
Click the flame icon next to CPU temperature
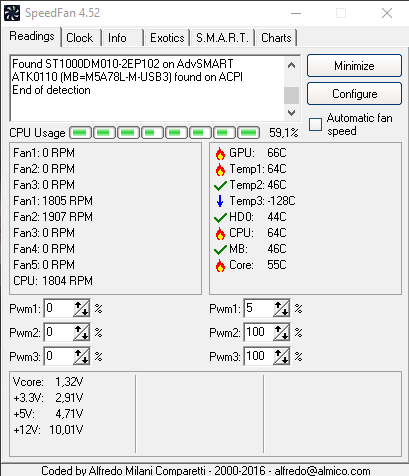coord(220,233)
